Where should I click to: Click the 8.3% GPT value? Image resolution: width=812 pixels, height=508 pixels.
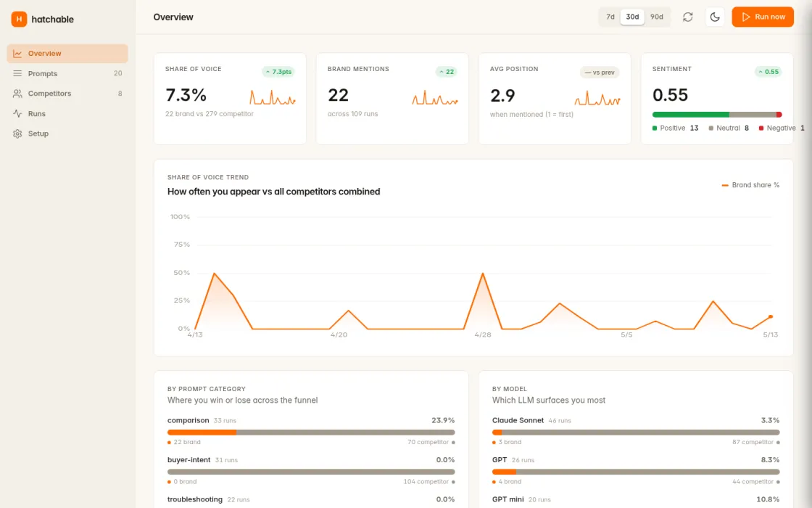point(770,460)
